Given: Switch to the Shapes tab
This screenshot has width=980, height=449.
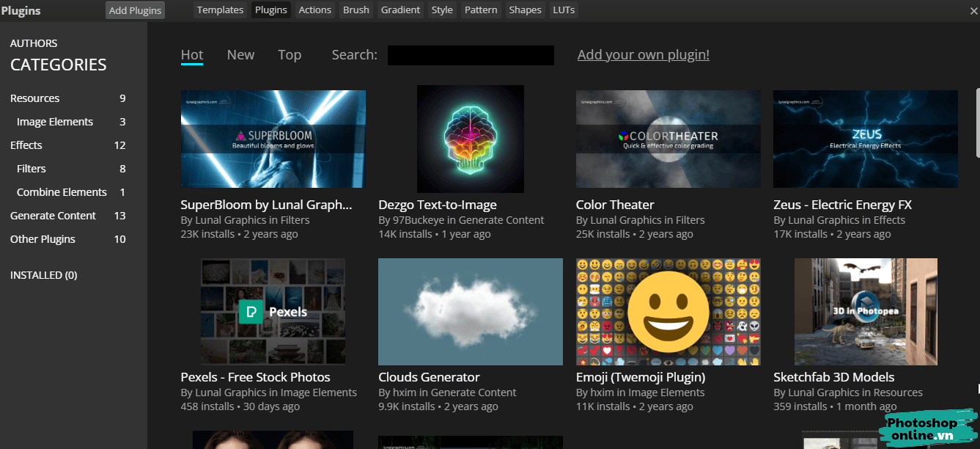Looking at the screenshot, I should click(x=525, y=10).
